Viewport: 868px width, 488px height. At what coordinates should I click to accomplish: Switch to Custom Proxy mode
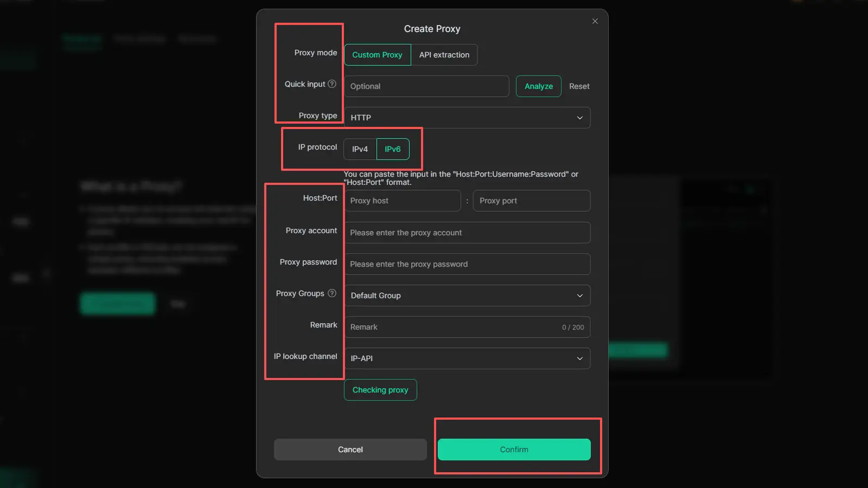click(377, 55)
